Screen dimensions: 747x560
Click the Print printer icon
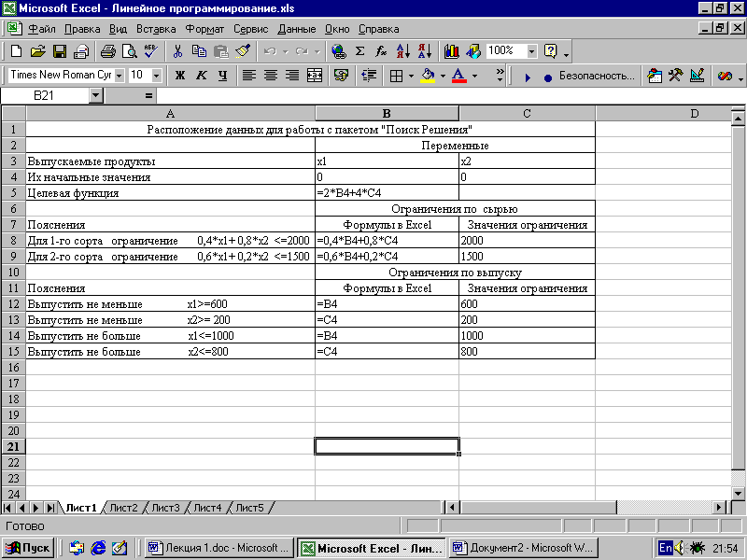pos(108,51)
